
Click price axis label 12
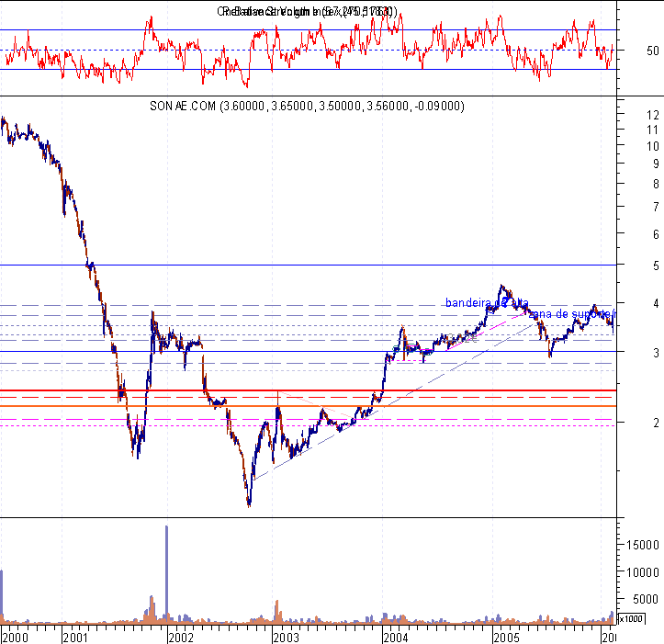pos(653,115)
